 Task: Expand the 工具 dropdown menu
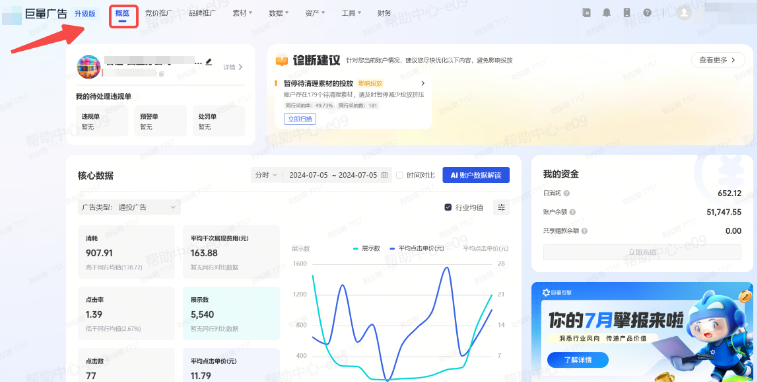point(351,14)
